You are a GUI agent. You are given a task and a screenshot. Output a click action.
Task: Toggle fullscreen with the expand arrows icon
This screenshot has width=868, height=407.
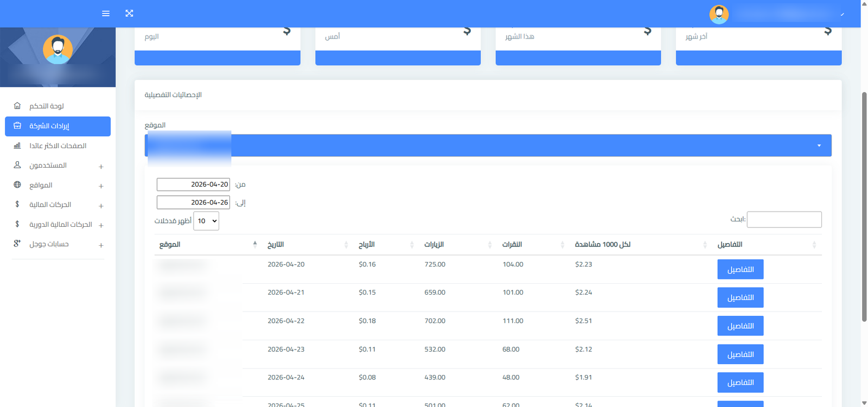pos(129,14)
